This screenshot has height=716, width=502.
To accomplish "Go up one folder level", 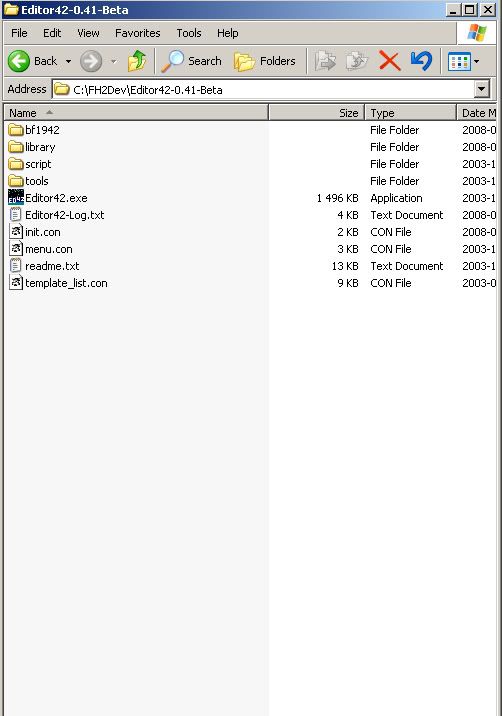I will coord(137,61).
